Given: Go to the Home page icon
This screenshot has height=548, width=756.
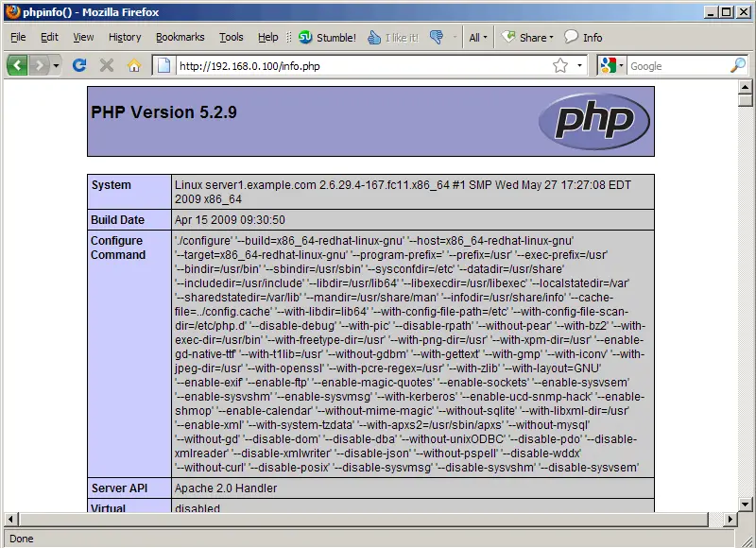Looking at the screenshot, I should click(134, 65).
